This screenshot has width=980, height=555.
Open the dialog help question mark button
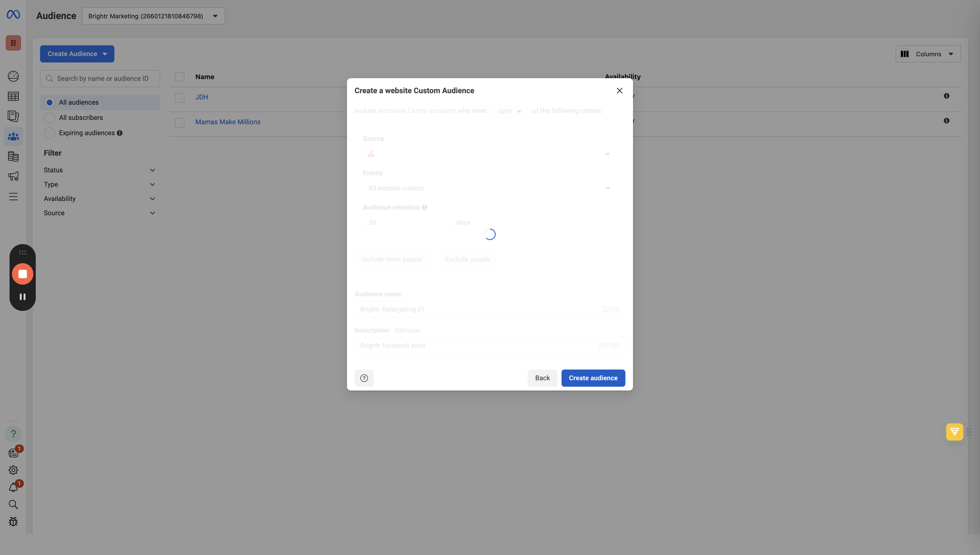[x=364, y=378]
